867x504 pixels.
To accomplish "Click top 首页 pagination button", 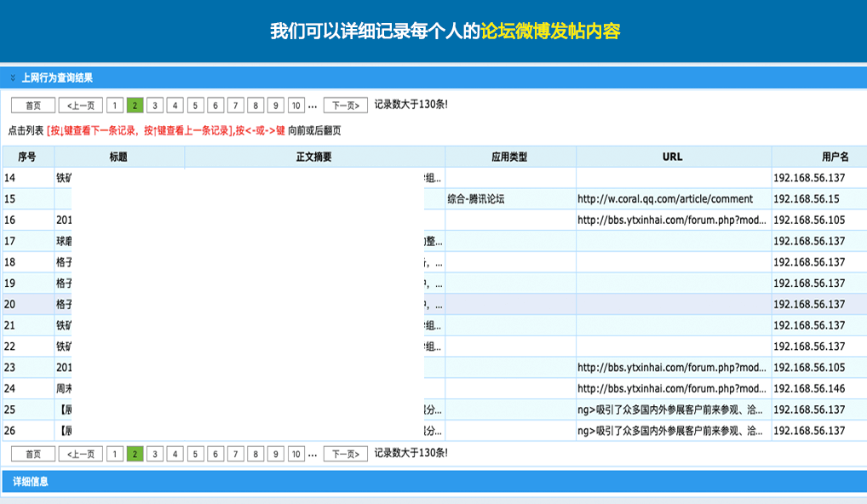I will click(x=33, y=105).
